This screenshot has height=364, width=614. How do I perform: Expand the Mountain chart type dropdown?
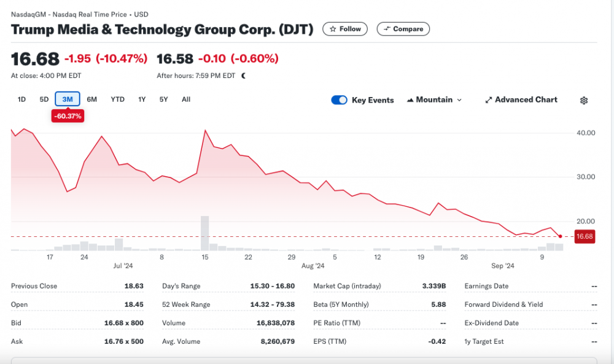pos(434,100)
